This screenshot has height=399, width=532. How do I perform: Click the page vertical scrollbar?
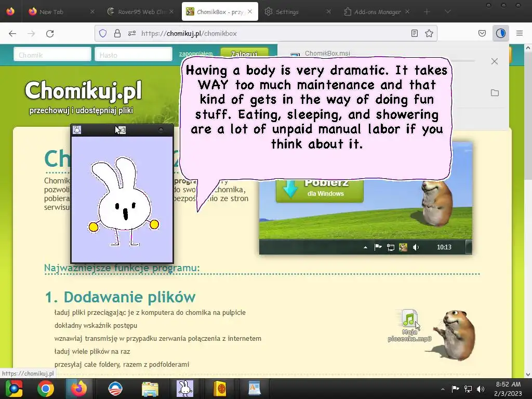[x=528, y=210]
